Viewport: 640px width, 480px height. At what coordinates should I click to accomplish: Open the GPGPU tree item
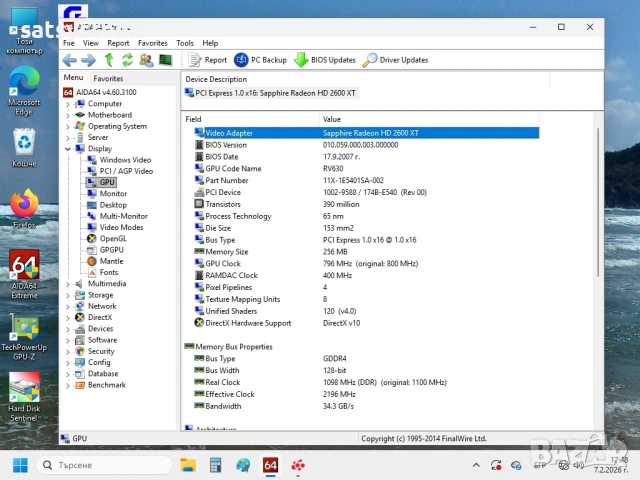point(111,250)
